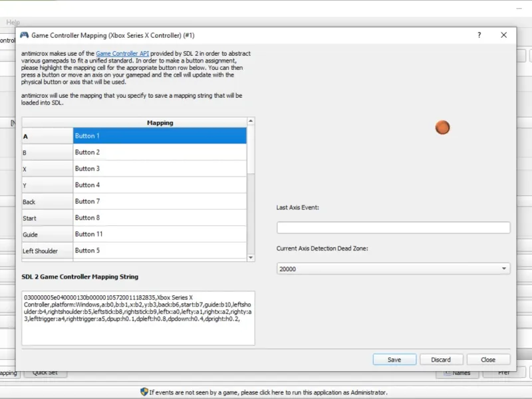Open the Game Controller API link
532x399 pixels.
pos(122,53)
